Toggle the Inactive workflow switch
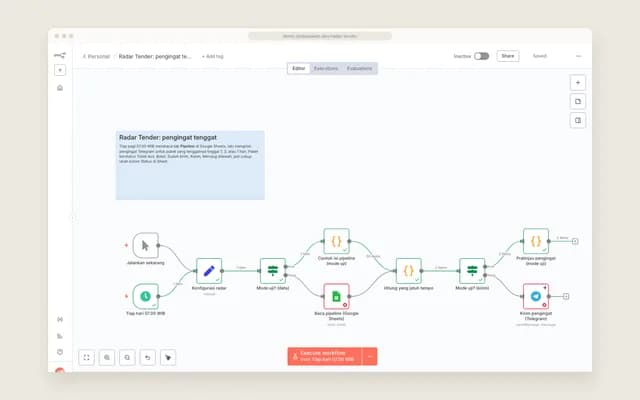640x400 pixels. 481,56
